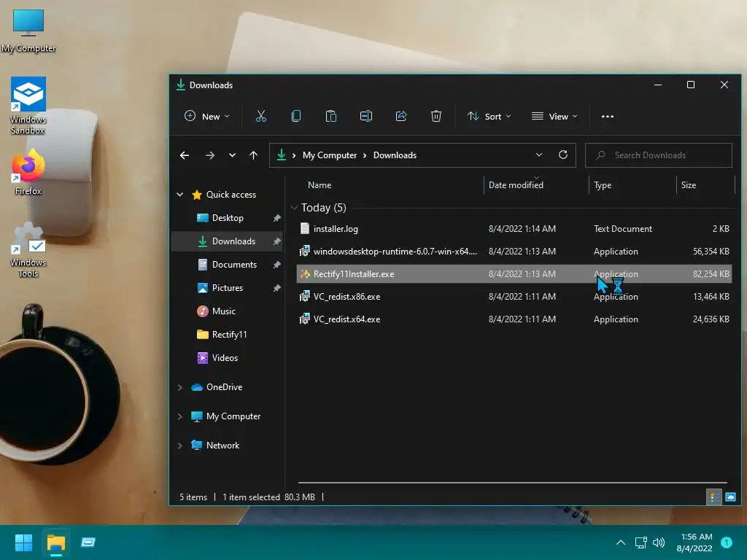Click File Explorer on the taskbar

tap(56, 542)
